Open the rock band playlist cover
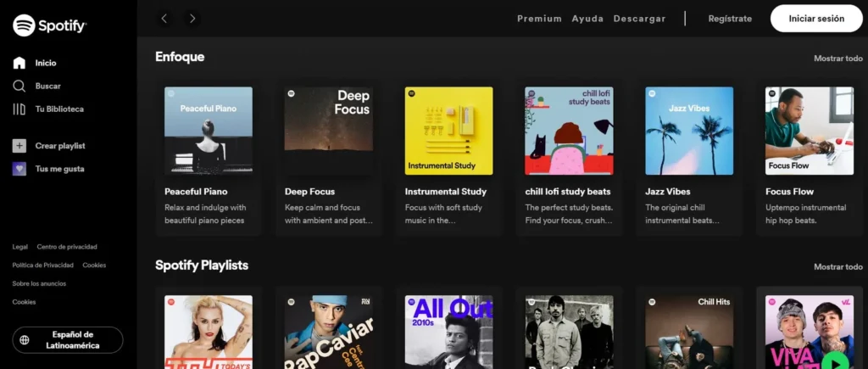The height and width of the screenshot is (369, 868). (x=569, y=332)
